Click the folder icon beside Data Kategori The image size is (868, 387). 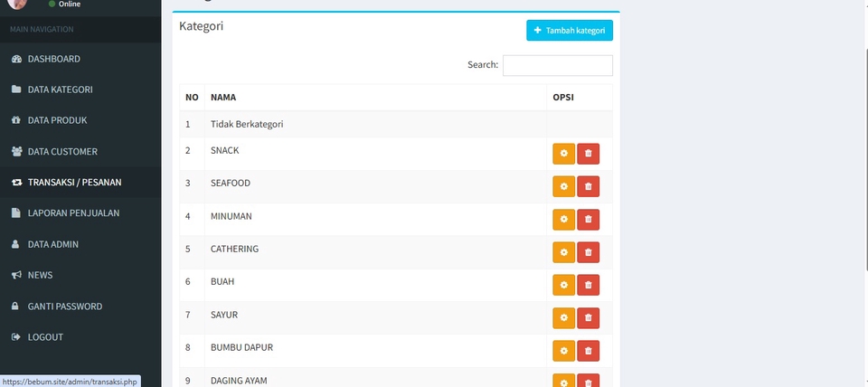[16, 90]
